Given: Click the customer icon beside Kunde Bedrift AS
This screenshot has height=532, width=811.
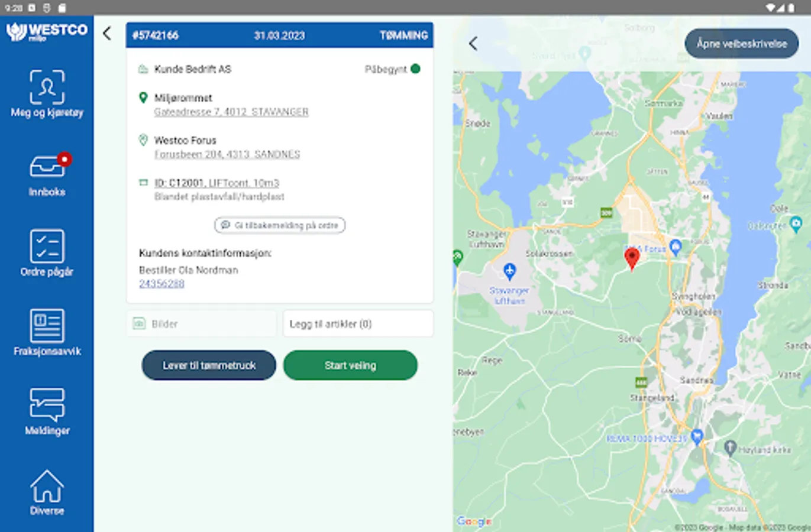Looking at the screenshot, I should coord(143,69).
